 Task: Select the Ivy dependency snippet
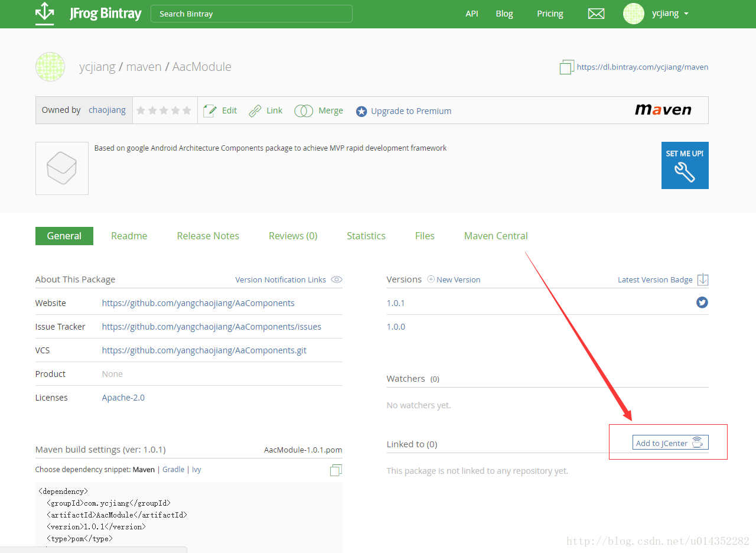click(x=197, y=470)
